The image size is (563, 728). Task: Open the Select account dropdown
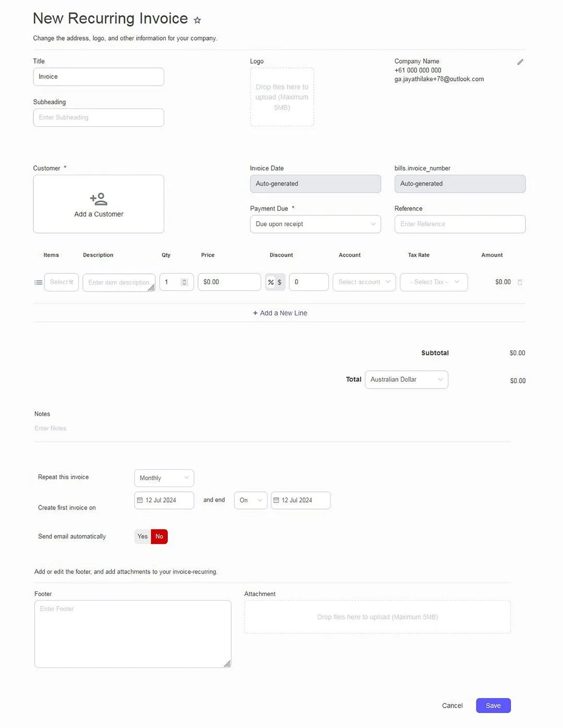point(364,282)
